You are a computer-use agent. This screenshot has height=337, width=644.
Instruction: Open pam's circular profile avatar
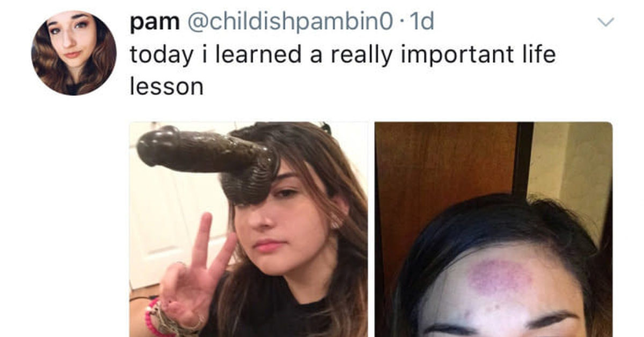(x=74, y=53)
